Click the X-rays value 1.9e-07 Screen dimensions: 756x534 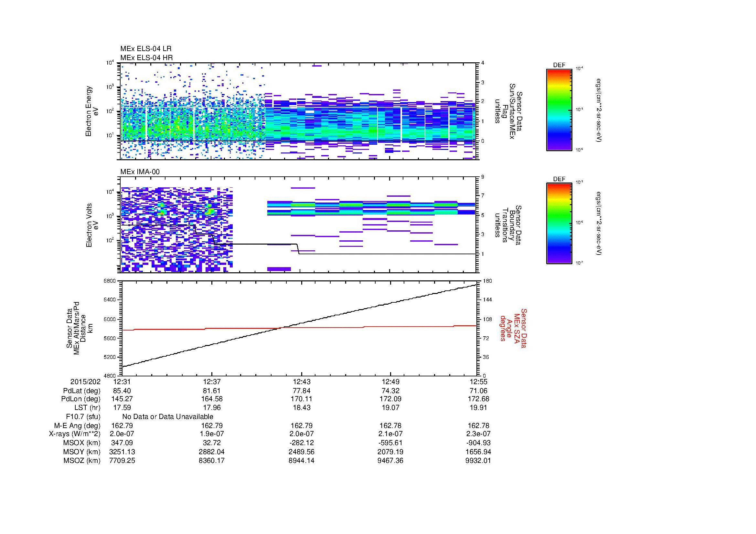pos(212,434)
